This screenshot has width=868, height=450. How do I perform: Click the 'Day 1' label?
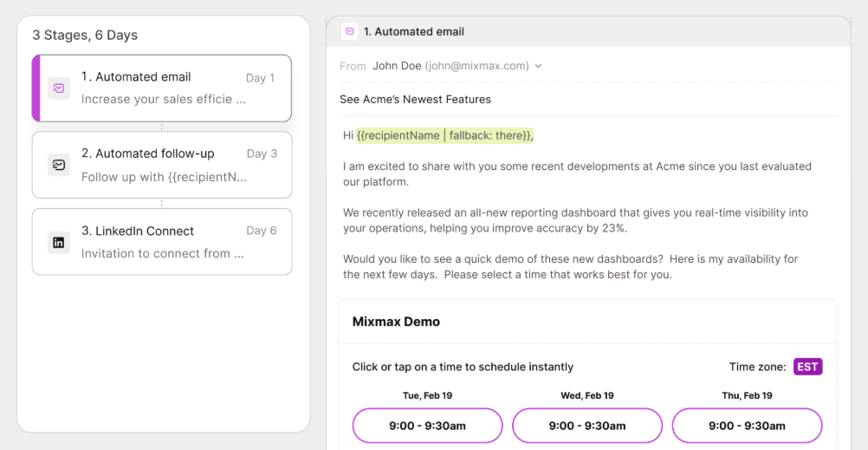[x=260, y=78]
